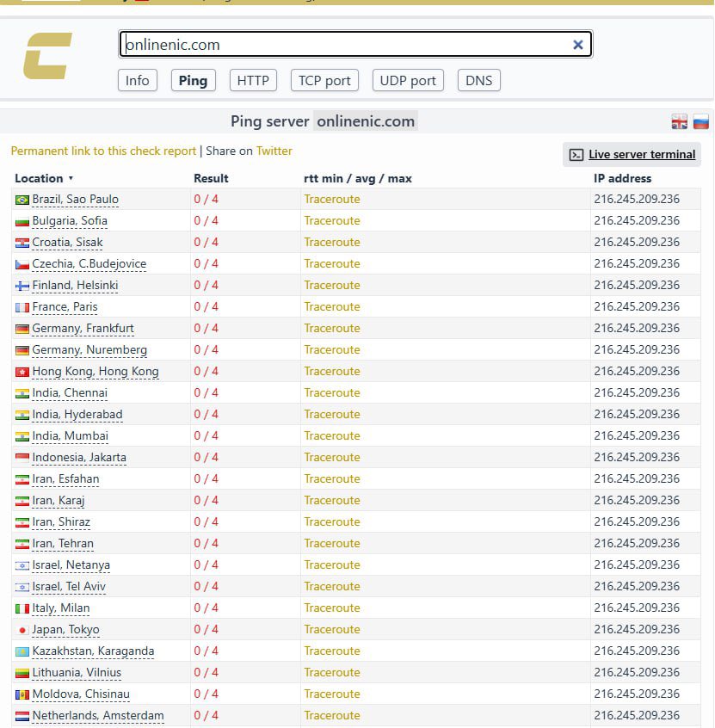Image resolution: width=715 pixels, height=728 pixels.
Task: Click the 0 / 4 result for Finland, Helsinki
Action: pyautogui.click(x=206, y=285)
